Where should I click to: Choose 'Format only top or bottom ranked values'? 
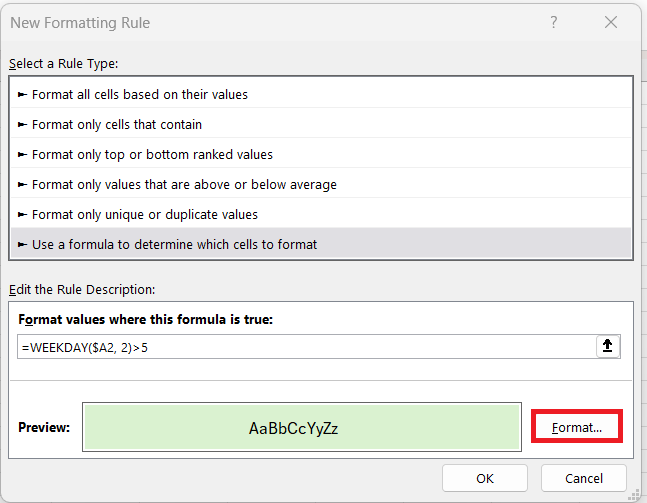pyautogui.click(x=321, y=154)
